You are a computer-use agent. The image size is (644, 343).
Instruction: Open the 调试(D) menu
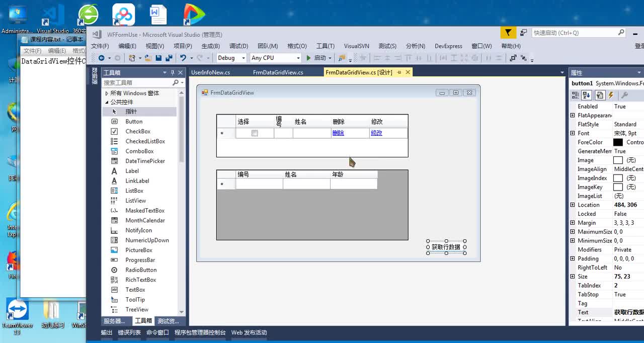238,46
